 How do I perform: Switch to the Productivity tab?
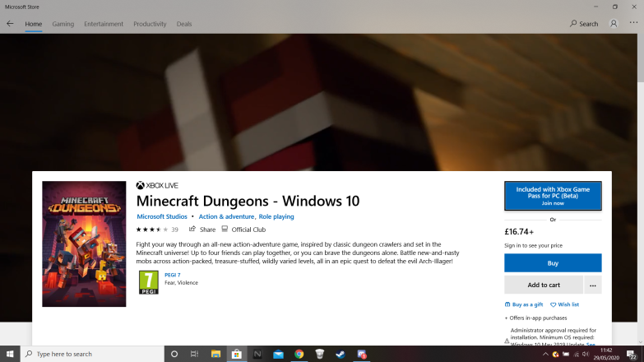150,24
